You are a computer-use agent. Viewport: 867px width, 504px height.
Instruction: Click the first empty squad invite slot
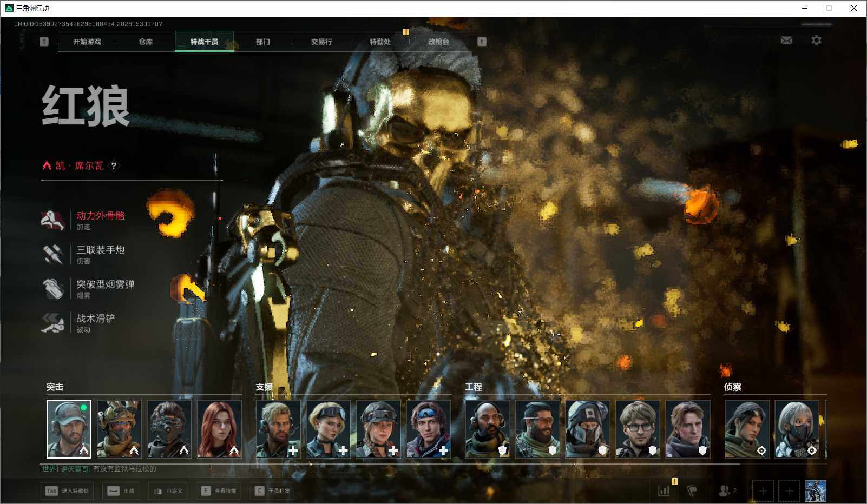pos(763,491)
